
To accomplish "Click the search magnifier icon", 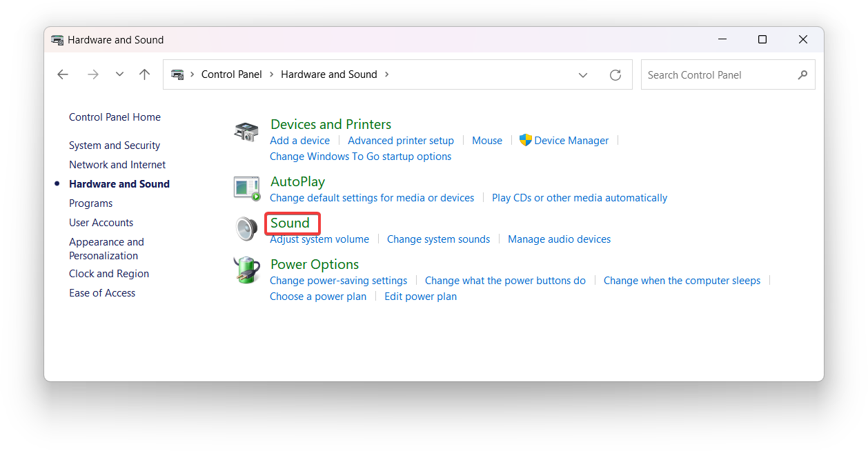I will 802,74.
